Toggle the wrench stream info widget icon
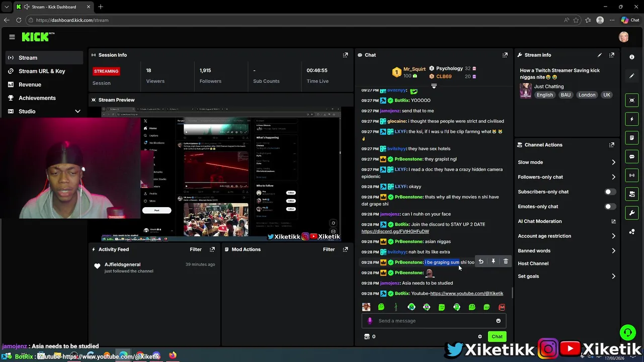 (x=632, y=213)
